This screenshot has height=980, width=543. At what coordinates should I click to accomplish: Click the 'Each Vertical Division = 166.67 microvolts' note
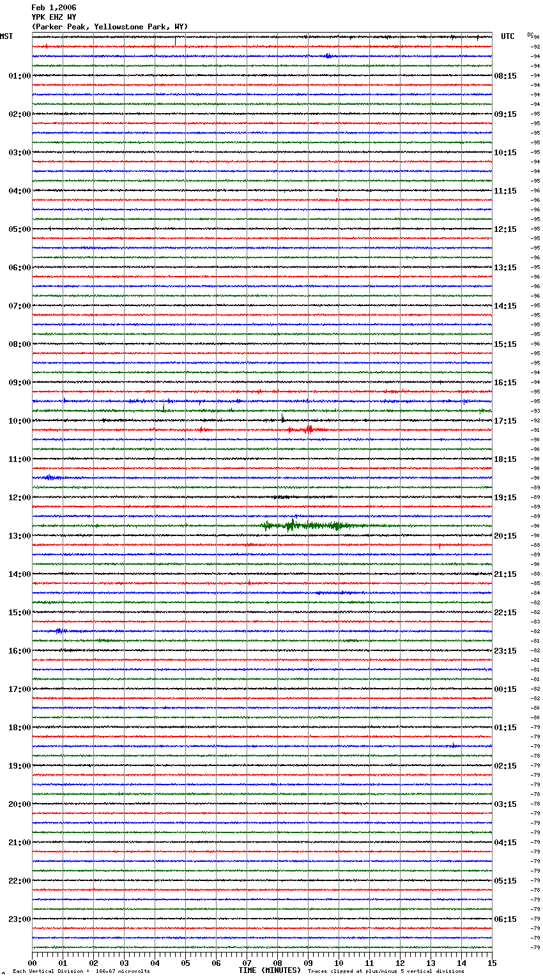click(81, 971)
